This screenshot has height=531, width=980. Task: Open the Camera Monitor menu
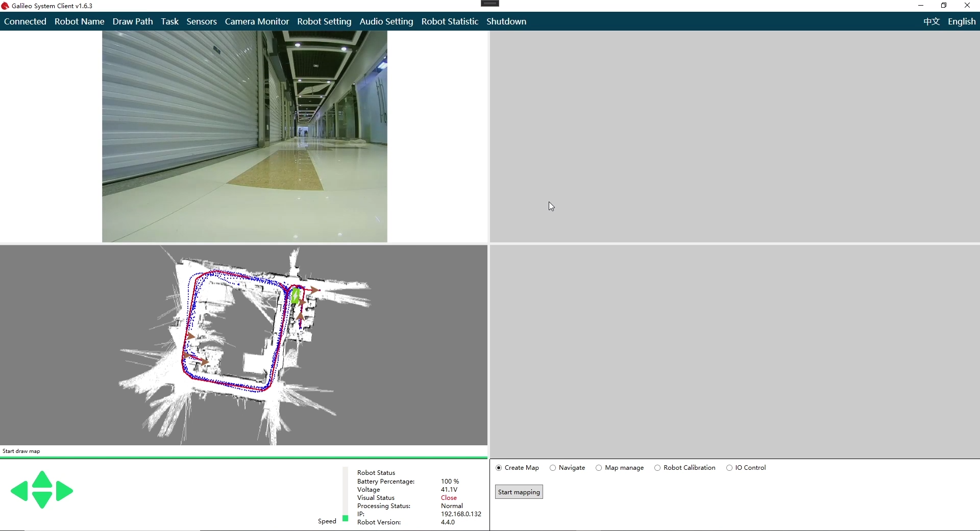tap(257, 21)
